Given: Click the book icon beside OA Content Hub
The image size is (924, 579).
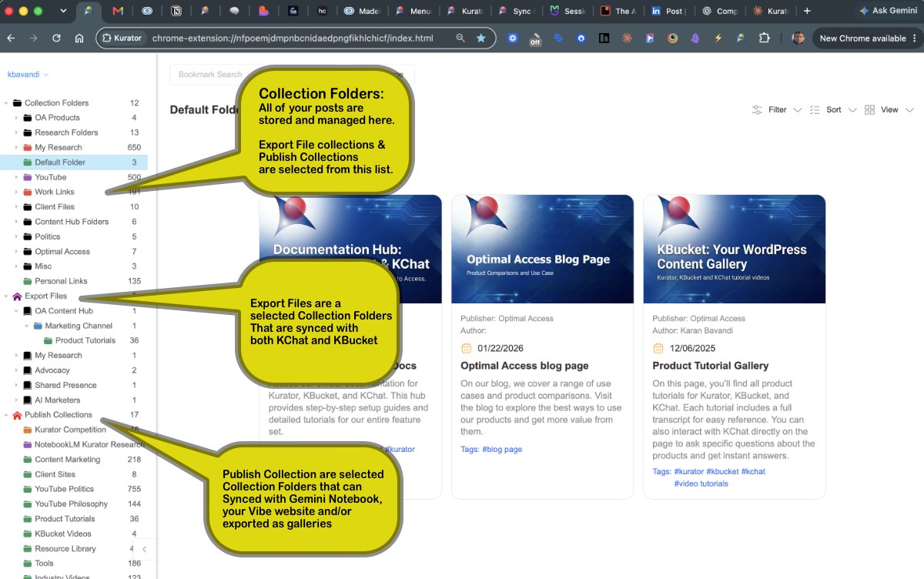Looking at the screenshot, I should [28, 311].
